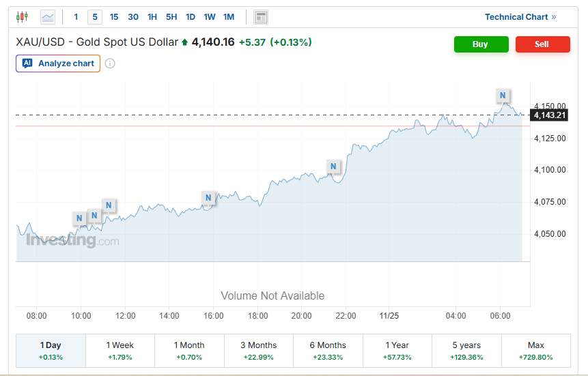The image size is (588, 376).
Task: Select the area chart type icon
Action: tap(48, 16)
